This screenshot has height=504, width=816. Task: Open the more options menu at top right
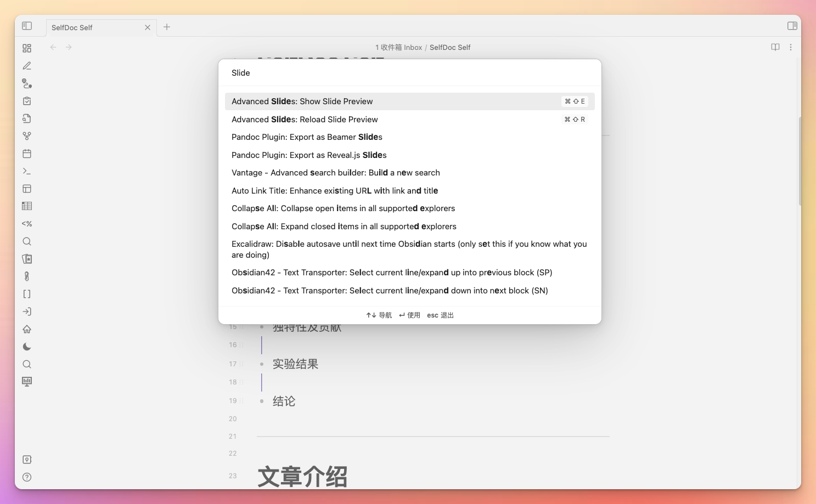point(791,47)
